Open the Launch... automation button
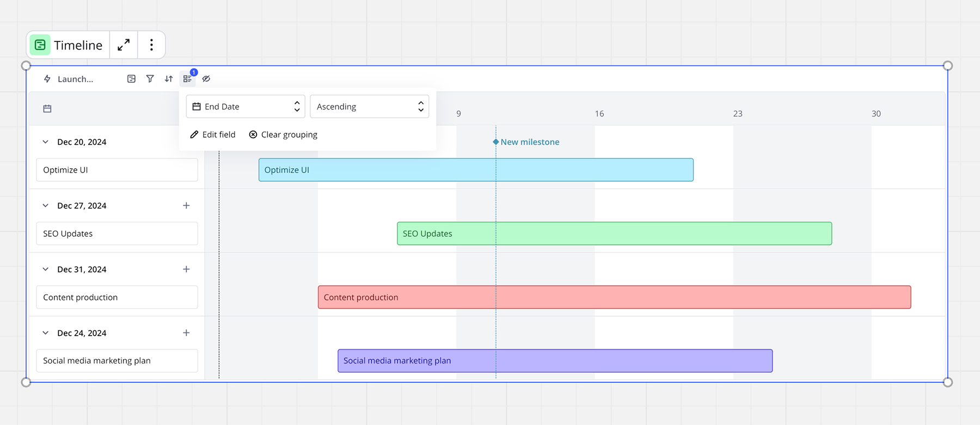This screenshot has height=425, width=980. [69, 79]
